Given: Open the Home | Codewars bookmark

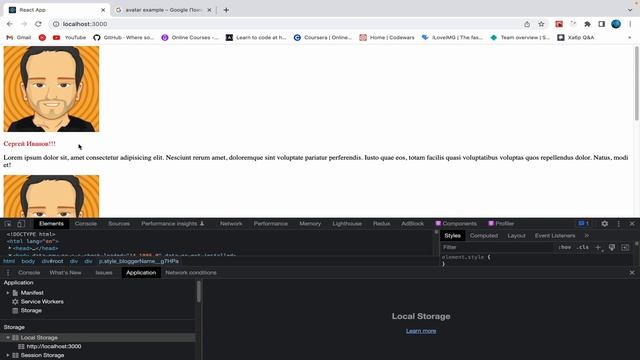Looking at the screenshot, I should point(387,38).
